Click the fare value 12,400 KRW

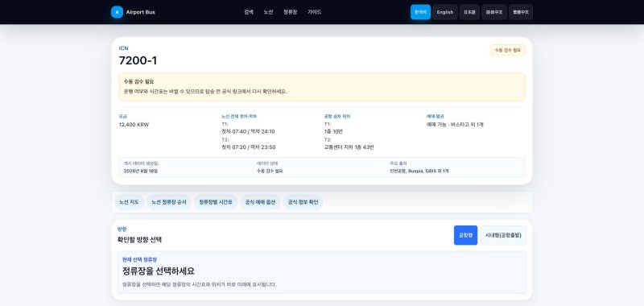[134, 125]
